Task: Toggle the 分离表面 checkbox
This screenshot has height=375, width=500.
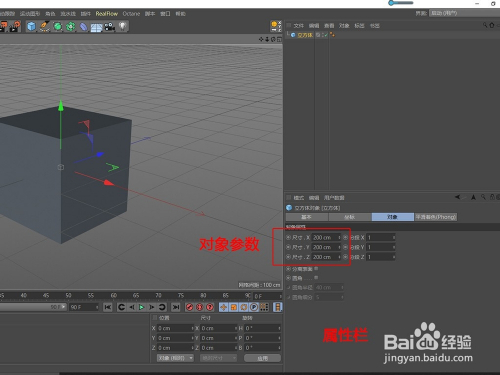Action: [316, 268]
